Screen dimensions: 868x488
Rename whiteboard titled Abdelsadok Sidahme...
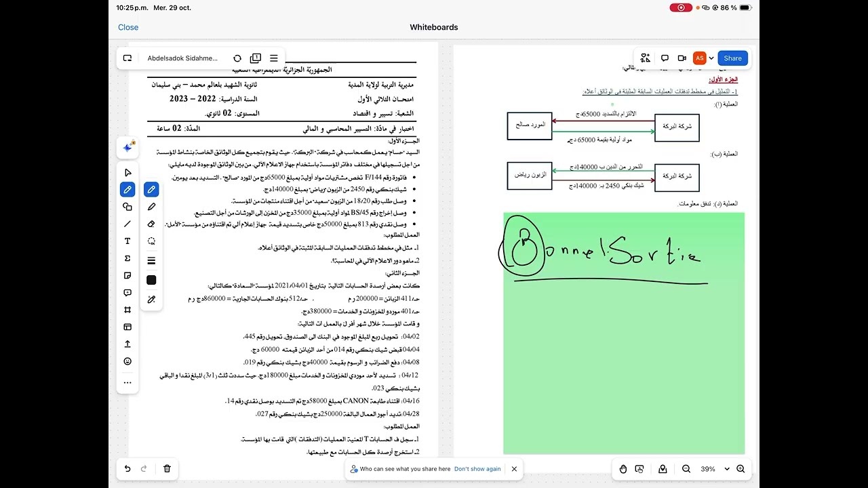182,58
